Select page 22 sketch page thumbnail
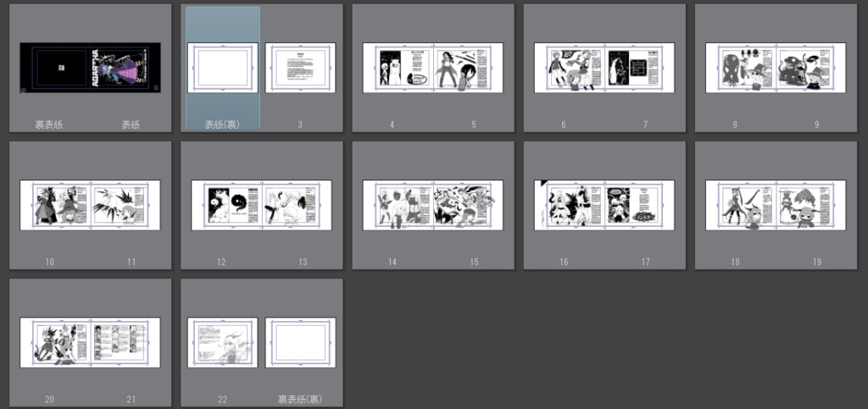The width and height of the screenshot is (868, 409). click(223, 342)
